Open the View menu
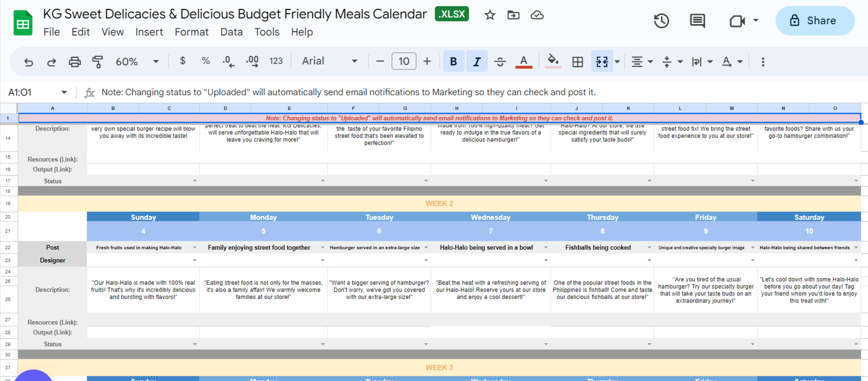Screen dimensions: 868x381 112,32
